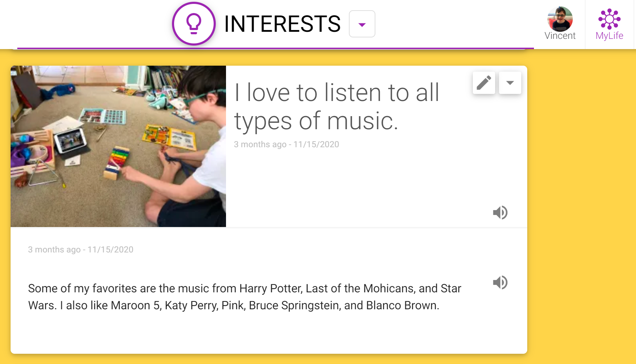This screenshot has width=636, height=364.
Task: Expand the post options dropdown arrow
Action: pyautogui.click(x=510, y=83)
